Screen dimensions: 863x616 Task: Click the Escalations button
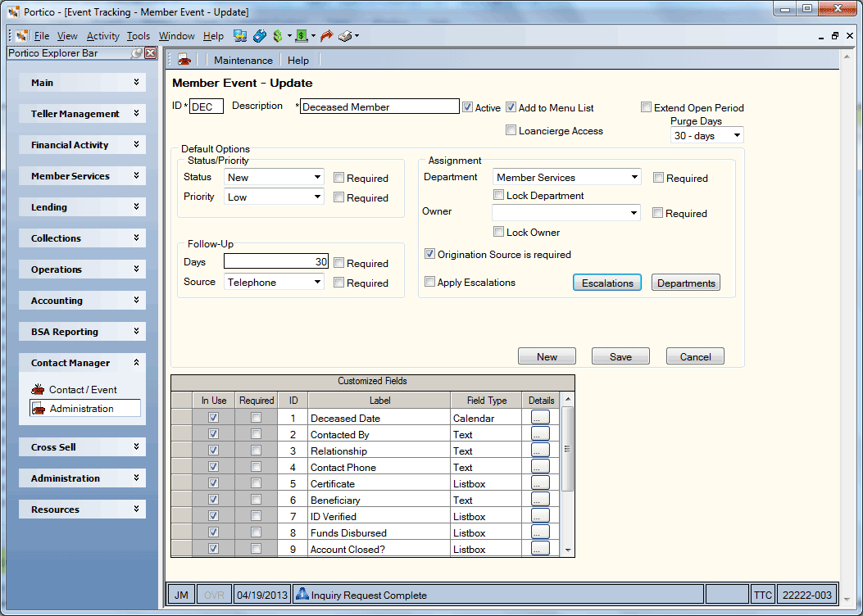click(x=607, y=283)
